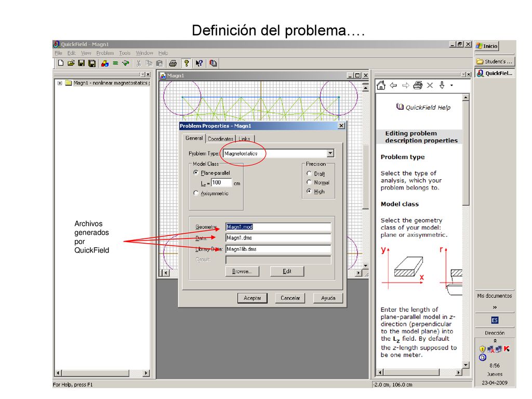
Task: Open left tree pane menu arrow
Action: click(x=142, y=74)
